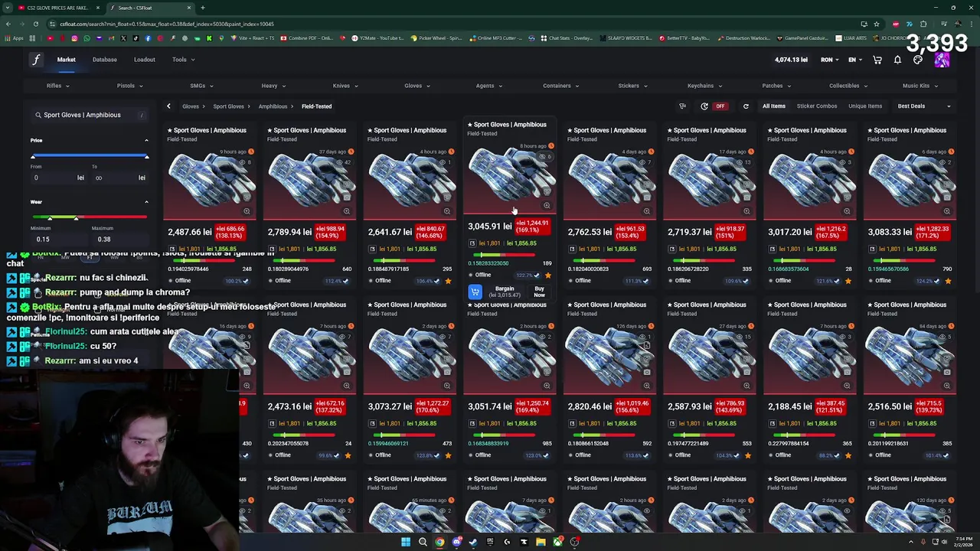Viewport: 980px width, 551px height.
Task: Expand the Rifles category dropdown
Action: (57, 86)
